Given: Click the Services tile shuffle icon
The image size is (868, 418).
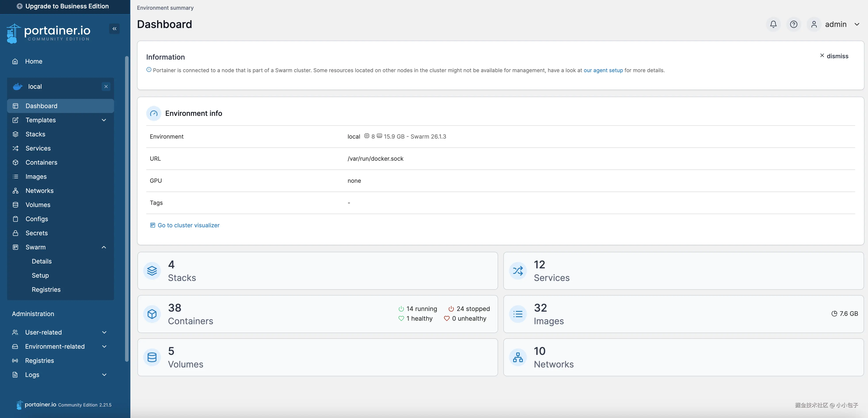Looking at the screenshot, I should point(518,271).
